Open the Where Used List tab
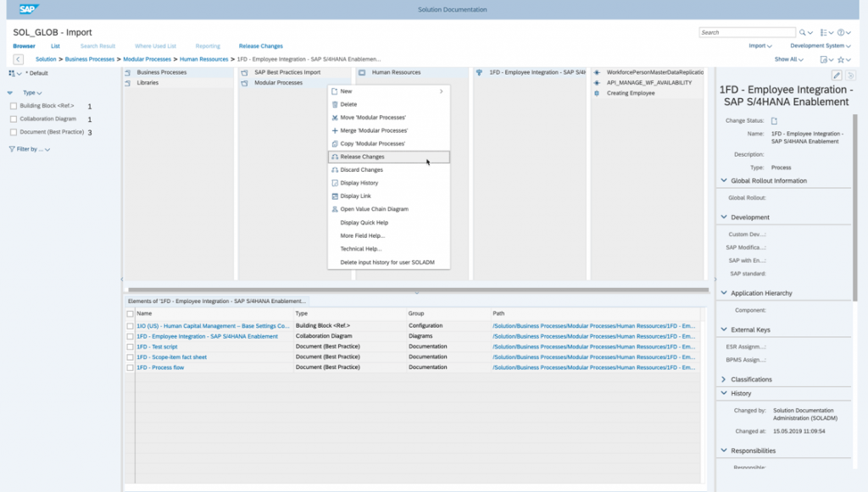The width and height of the screenshot is (868, 492). 156,46
